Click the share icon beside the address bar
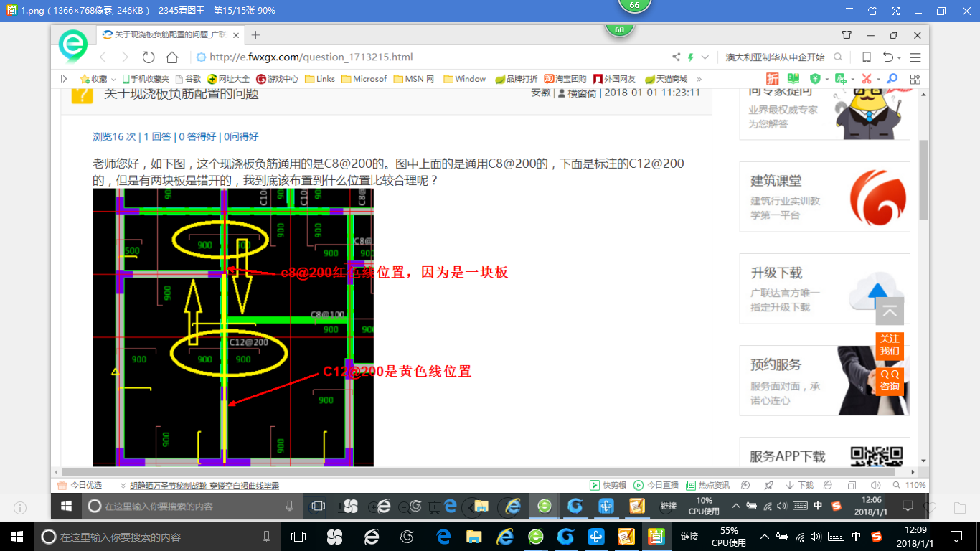The width and height of the screenshot is (980, 551). pos(676,57)
